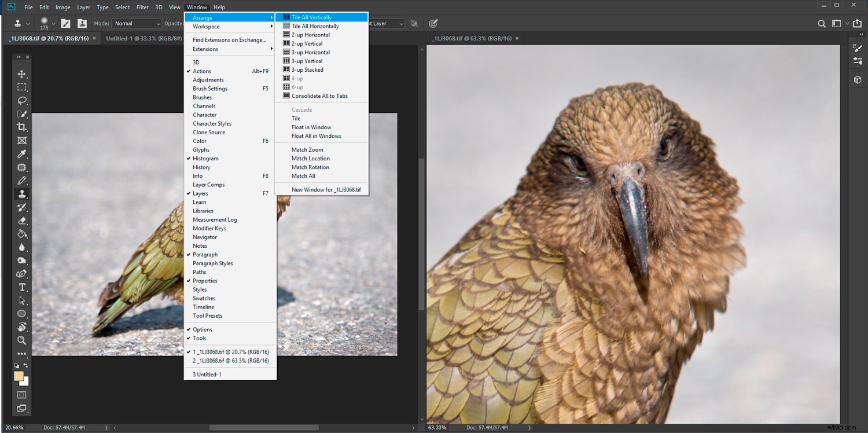Switch to the Horizontal Type tool
This screenshot has width=868, height=433.
[x=22, y=287]
